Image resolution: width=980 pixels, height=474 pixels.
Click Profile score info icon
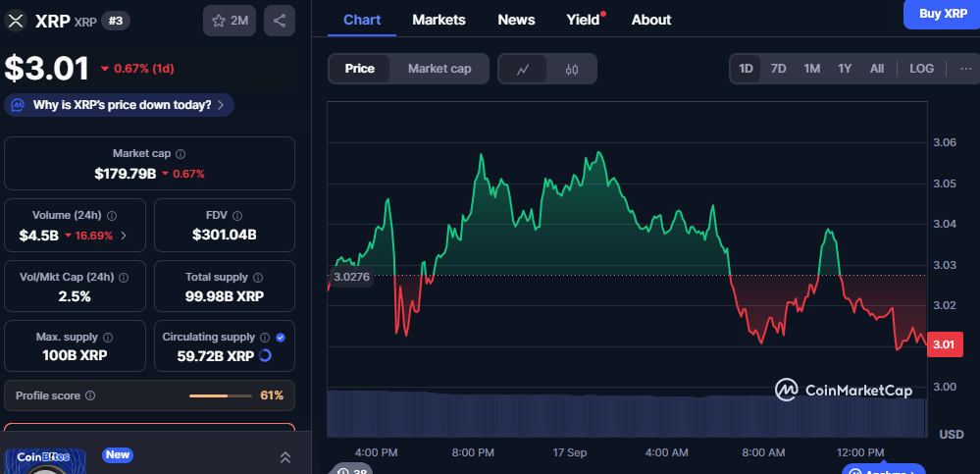(x=90, y=395)
